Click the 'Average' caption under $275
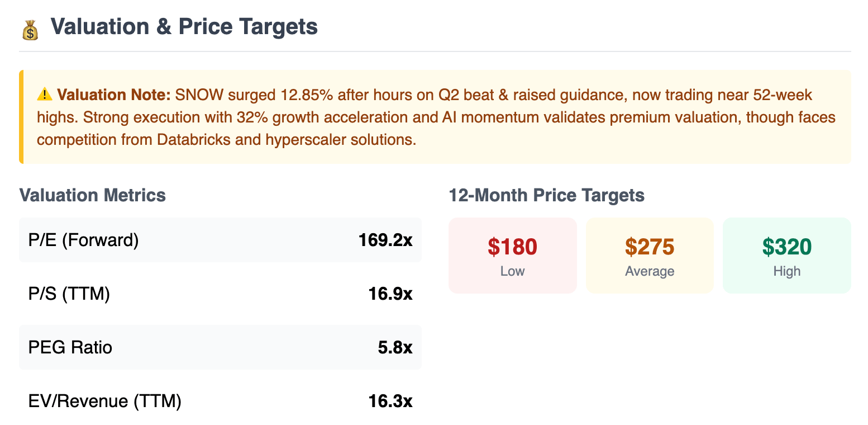This screenshot has height=425, width=868. (650, 271)
